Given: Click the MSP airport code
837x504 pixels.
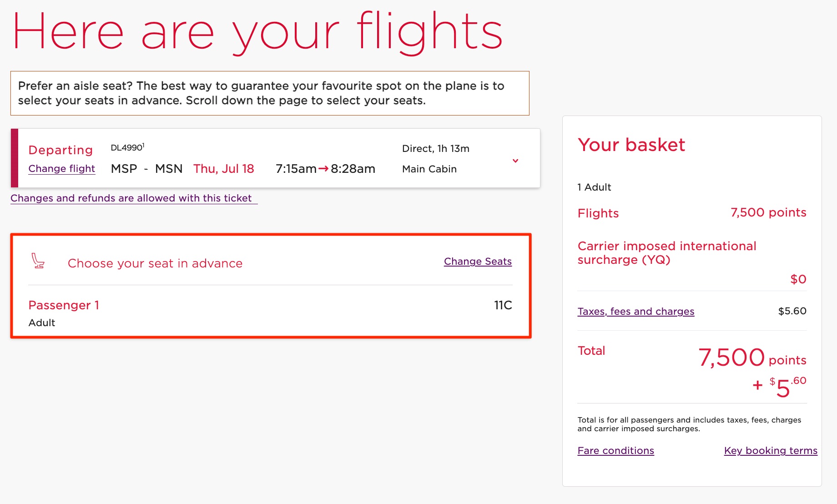Looking at the screenshot, I should pyautogui.click(x=124, y=168).
